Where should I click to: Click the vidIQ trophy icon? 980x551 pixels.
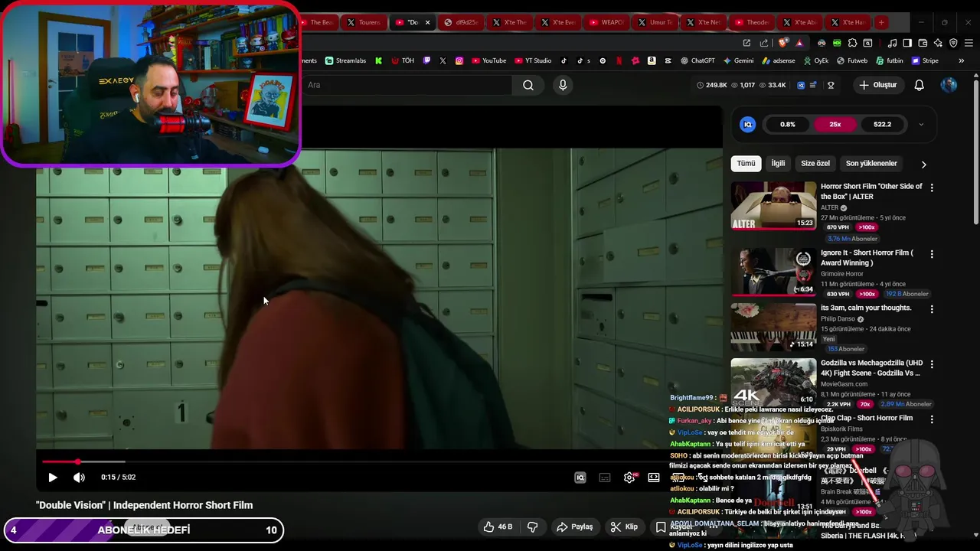pos(831,85)
